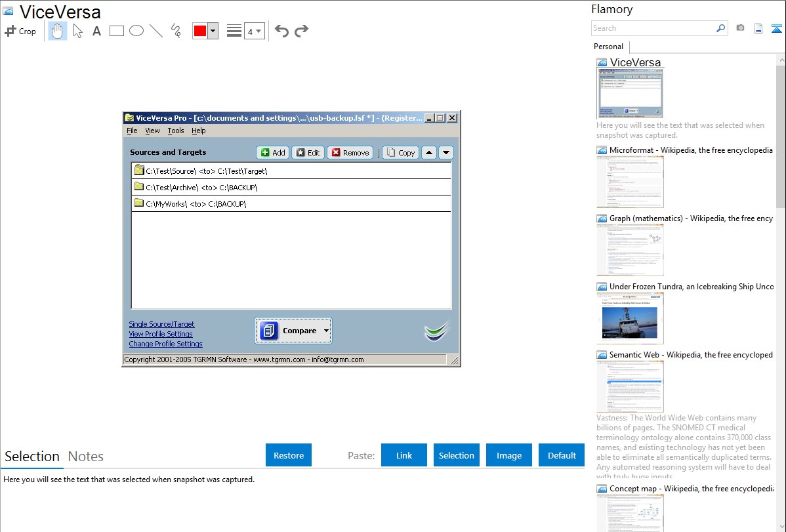This screenshot has height=532, width=786.
Task: Open the ViceVersa snapshot thumbnail
Action: (630, 93)
